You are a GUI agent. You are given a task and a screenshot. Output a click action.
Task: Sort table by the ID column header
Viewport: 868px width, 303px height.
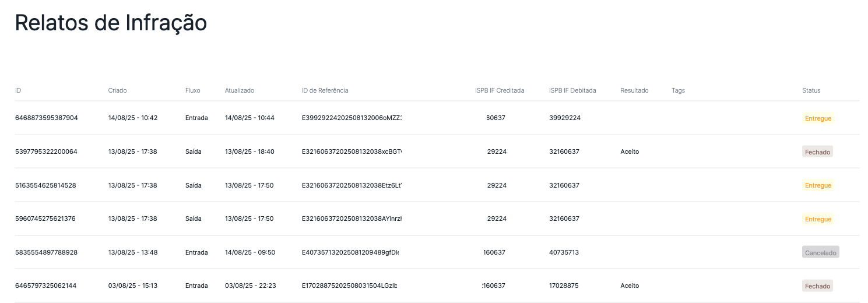coord(18,90)
